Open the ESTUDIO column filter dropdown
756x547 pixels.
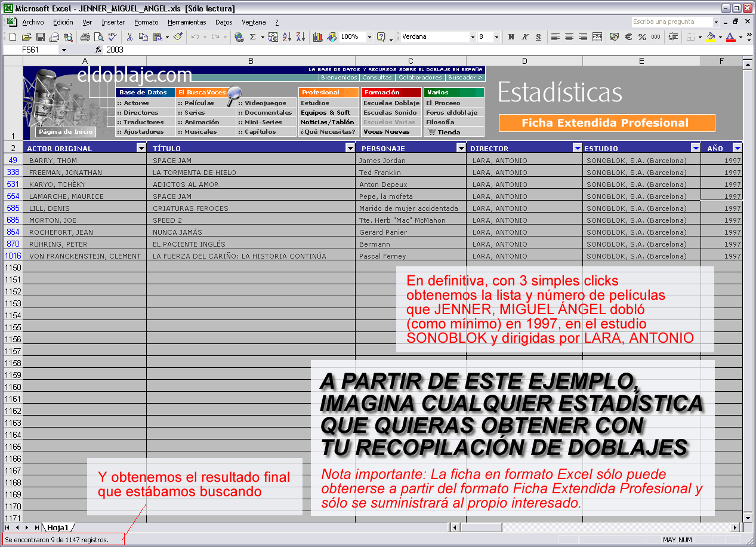click(696, 148)
